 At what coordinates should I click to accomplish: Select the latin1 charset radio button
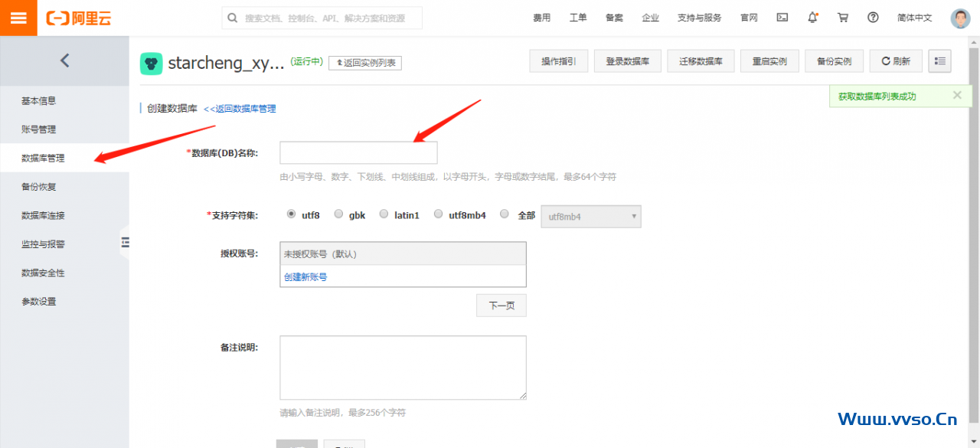tap(384, 214)
